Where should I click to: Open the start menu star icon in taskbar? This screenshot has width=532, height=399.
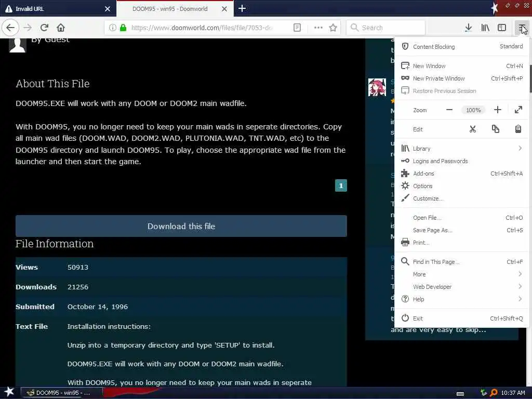9,392
